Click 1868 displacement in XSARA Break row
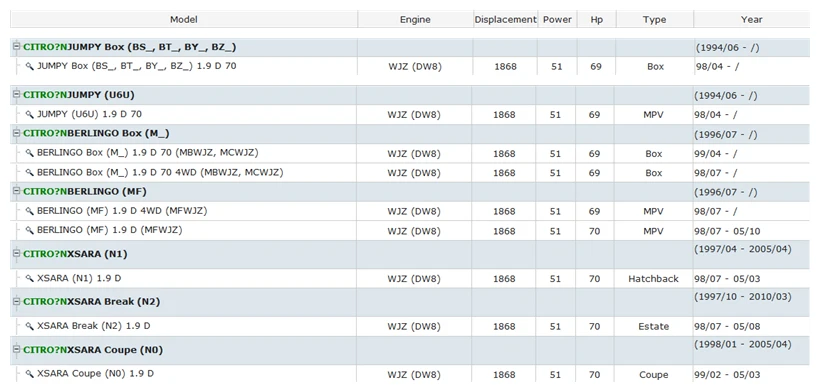This screenshot has width=820, height=392. click(504, 327)
